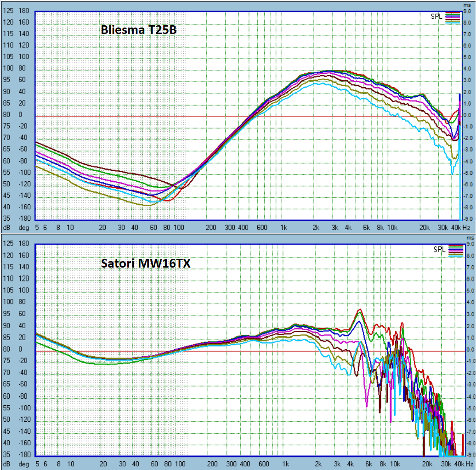Click the '-180' degree label of Satori chart
The image size is (476, 470).
point(24,454)
